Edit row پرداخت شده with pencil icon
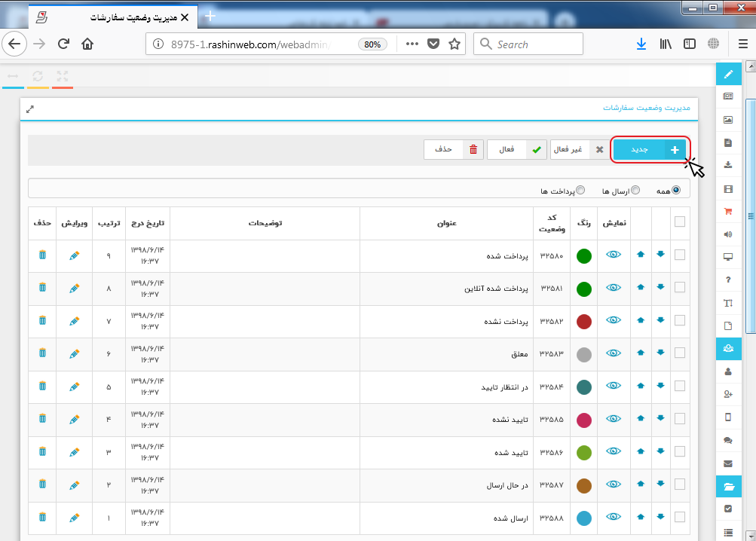 pyautogui.click(x=75, y=255)
